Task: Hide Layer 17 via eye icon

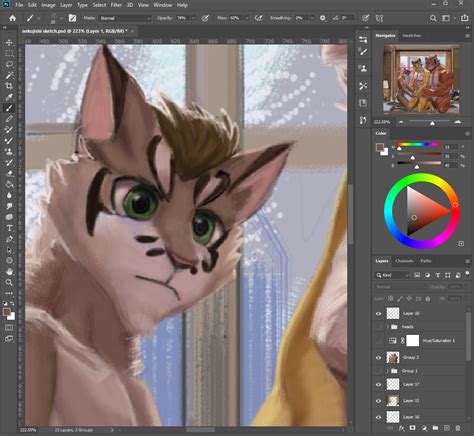Action: (x=378, y=384)
